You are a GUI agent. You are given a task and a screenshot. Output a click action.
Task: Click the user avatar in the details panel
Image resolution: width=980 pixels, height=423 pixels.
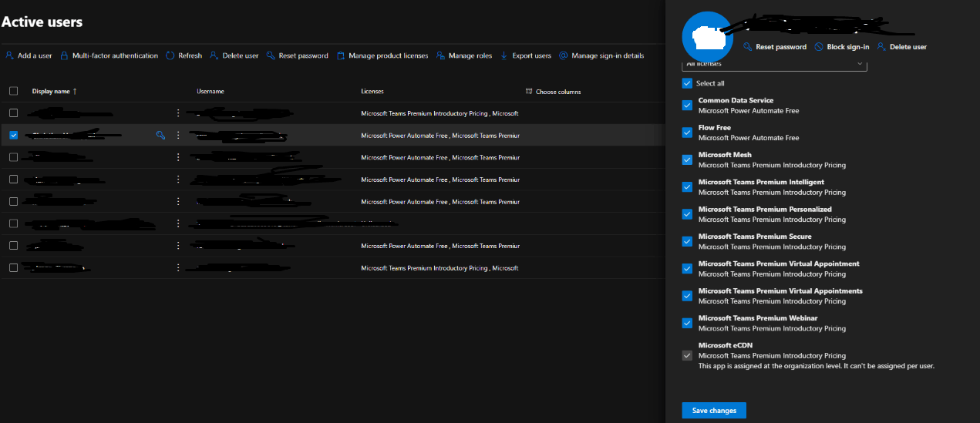[x=707, y=35]
